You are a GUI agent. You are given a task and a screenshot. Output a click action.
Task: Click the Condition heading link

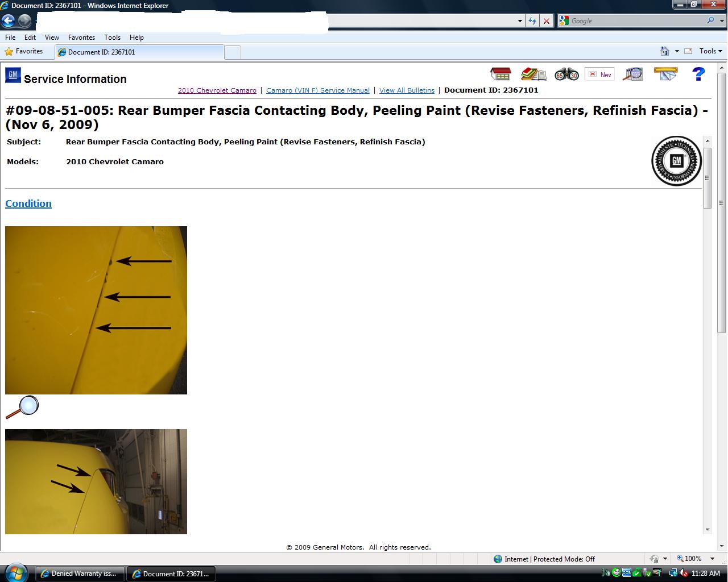click(28, 203)
